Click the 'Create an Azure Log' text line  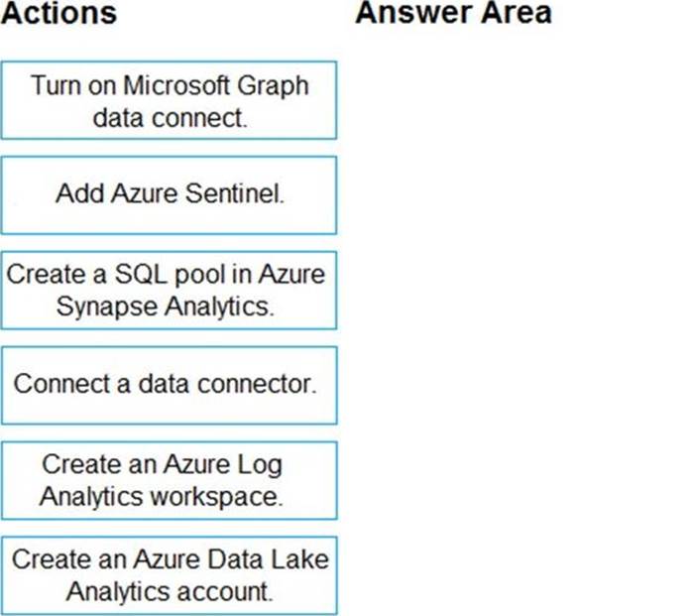click(163, 464)
